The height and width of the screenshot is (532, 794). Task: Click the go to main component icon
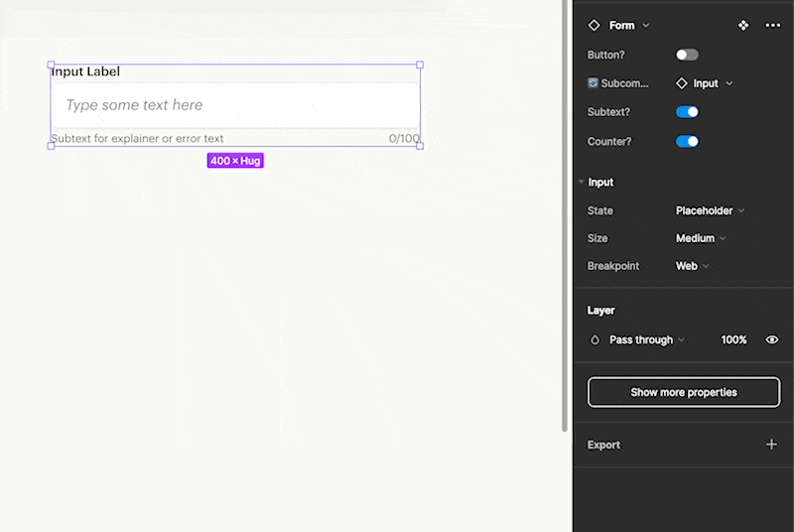click(x=742, y=25)
